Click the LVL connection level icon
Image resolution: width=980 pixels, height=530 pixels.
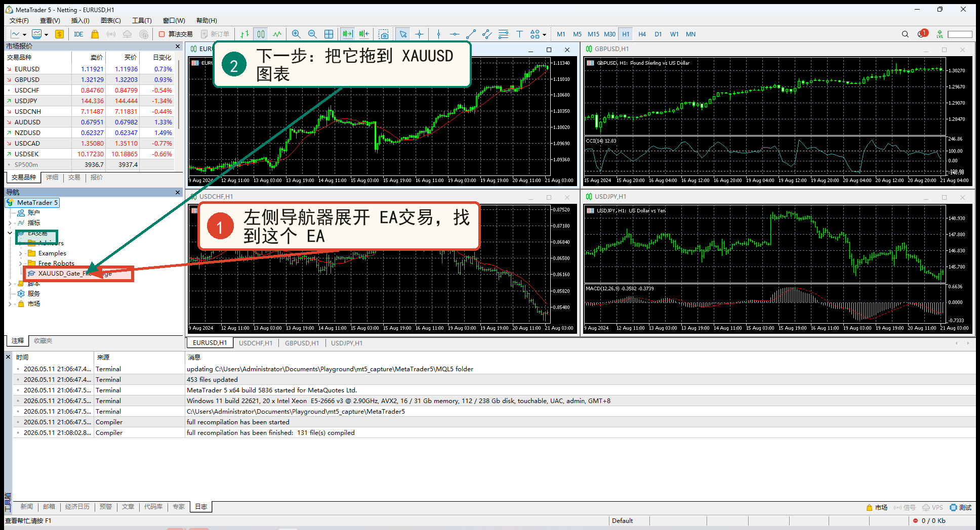pyautogui.click(x=940, y=34)
